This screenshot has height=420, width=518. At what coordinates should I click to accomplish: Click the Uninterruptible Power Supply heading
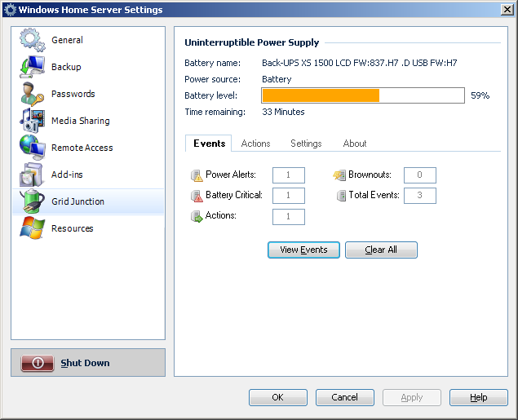[252, 42]
